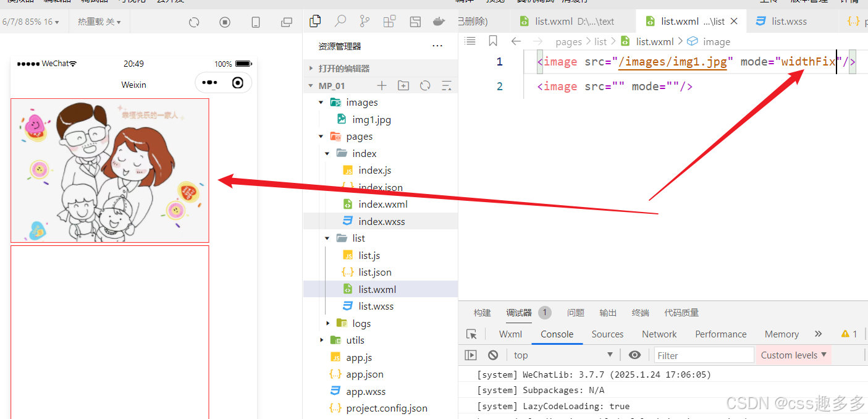
Task: Click collapse folders icon in MP_01
Action: [x=447, y=86]
